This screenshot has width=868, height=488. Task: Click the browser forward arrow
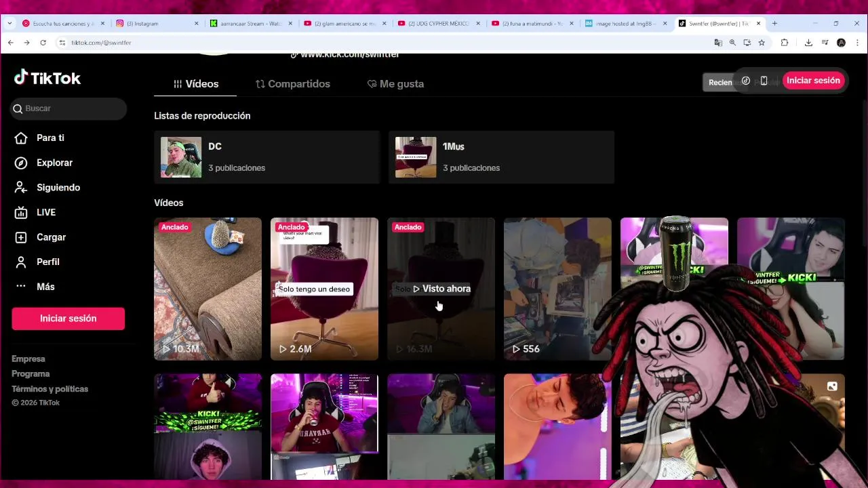click(26, 43)
